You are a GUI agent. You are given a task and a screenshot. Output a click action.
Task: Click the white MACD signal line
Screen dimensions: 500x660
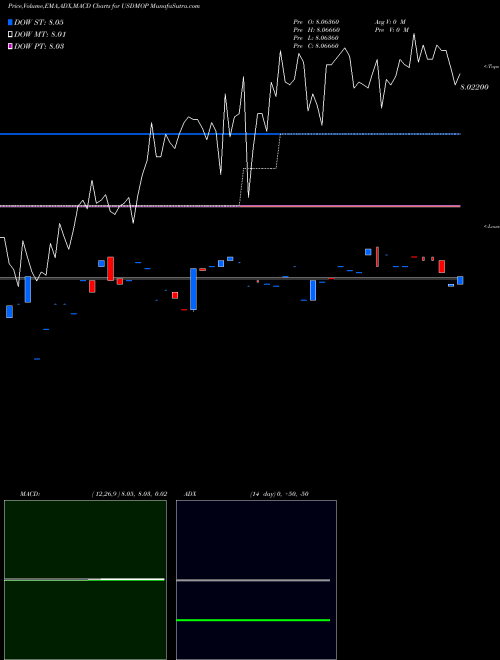point(126,579)
